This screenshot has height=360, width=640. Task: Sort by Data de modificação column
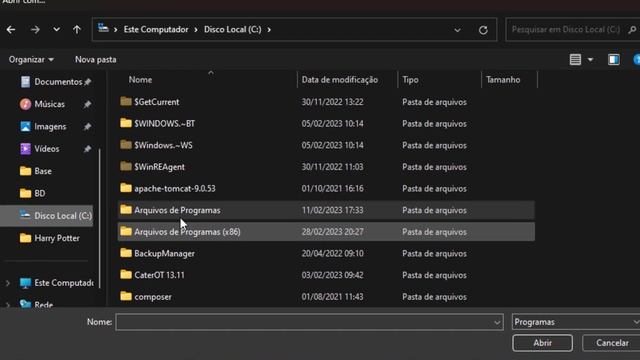point(340,80)
